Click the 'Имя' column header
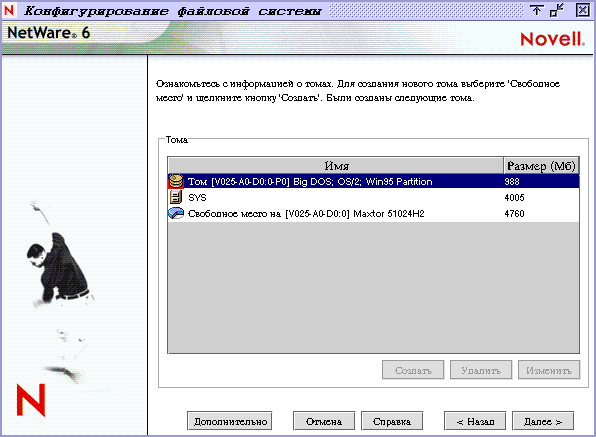Screen dimensions: 596x437 pyautogui.click(x=336, y=166)
